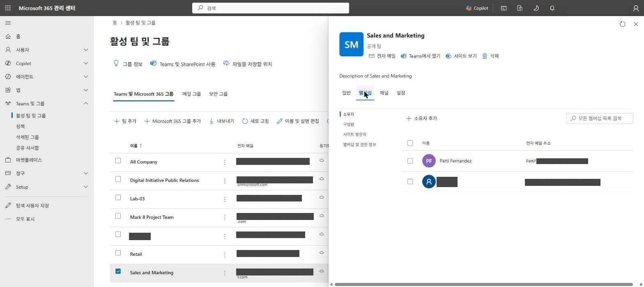Switch to the 일반 tab
This screenshot has width=644, height=287.
click(x=346, y=93)
